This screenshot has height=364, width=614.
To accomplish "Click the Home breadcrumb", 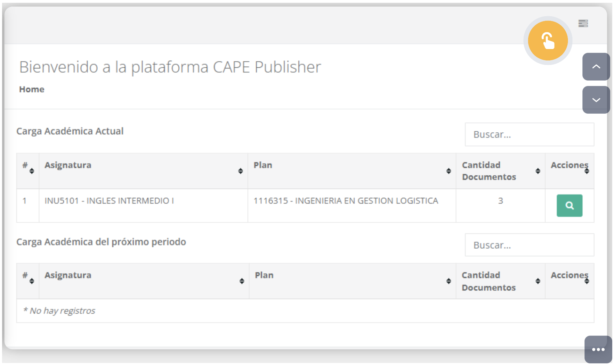I will coord(32,89).
